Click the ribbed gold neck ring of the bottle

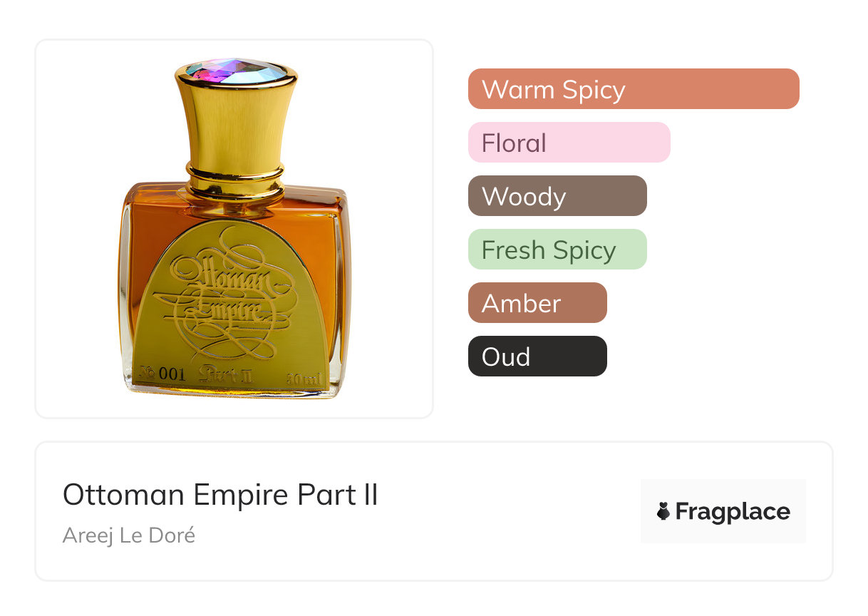pos(234,181)
